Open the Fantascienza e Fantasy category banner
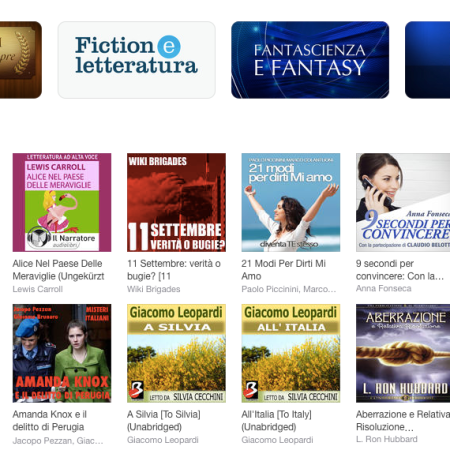450x450 pixels. (310, 60)
